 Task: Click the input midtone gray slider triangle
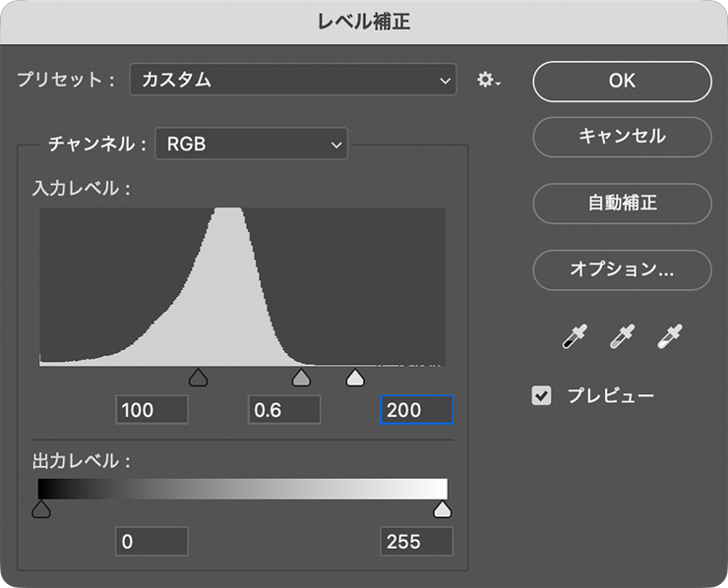pyautogui.click(x=301, y=378)
